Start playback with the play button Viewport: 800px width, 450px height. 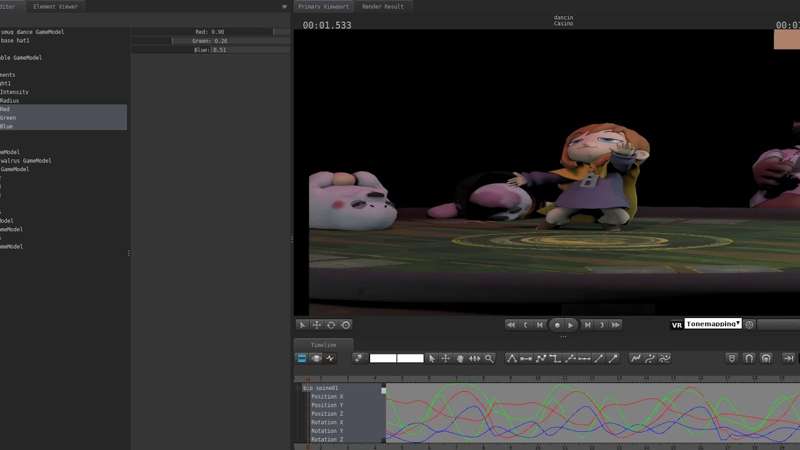click(x=570, y=324)
